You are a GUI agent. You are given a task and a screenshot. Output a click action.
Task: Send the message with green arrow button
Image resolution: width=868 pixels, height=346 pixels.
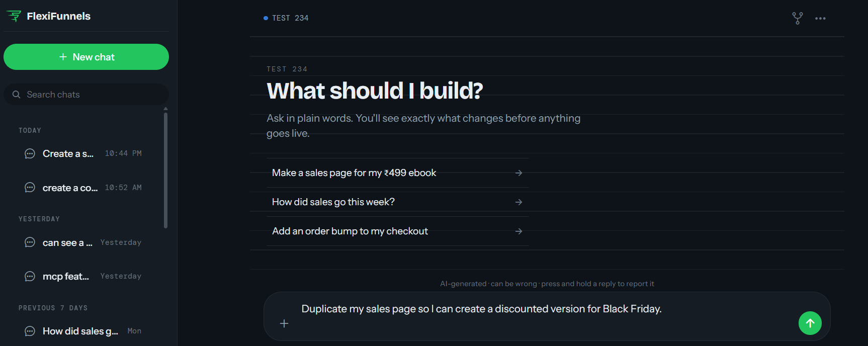pos(810,323)
